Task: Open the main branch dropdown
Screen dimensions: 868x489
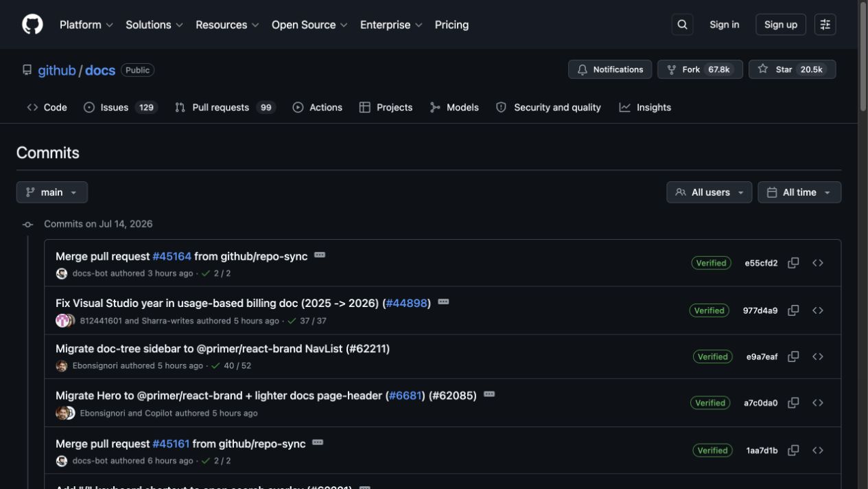Action: click(x=52, y=192)
